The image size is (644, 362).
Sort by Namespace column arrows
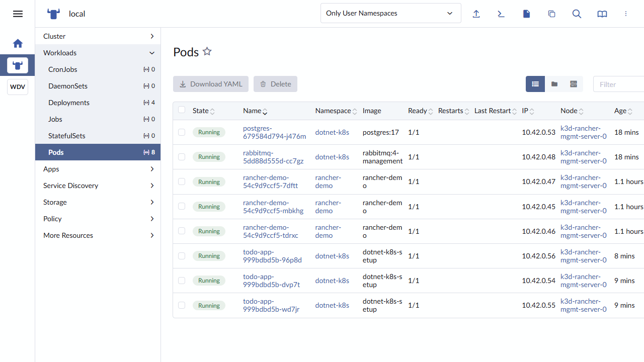355,111
